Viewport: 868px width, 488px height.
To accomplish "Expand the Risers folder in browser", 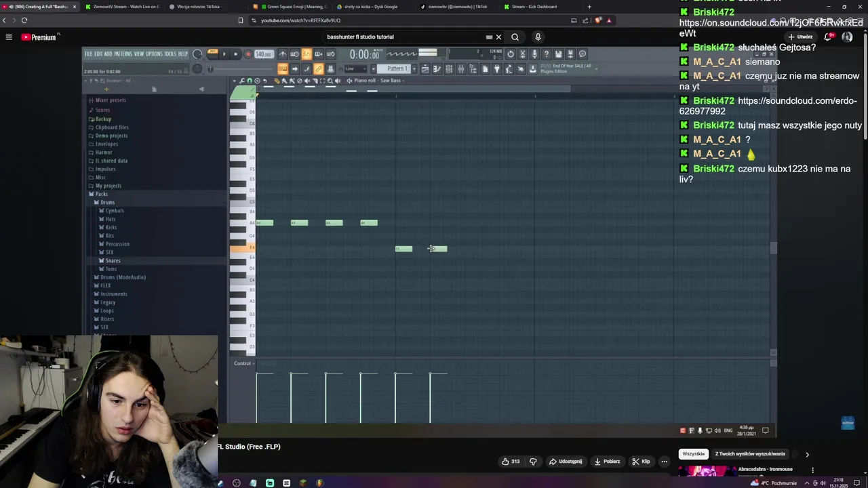I will coord(107,319).
